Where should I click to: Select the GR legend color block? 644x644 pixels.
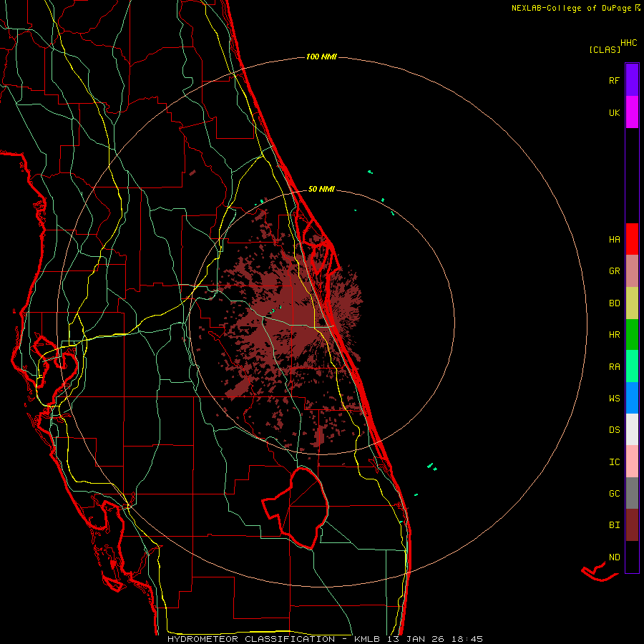(x=632, y=270)
